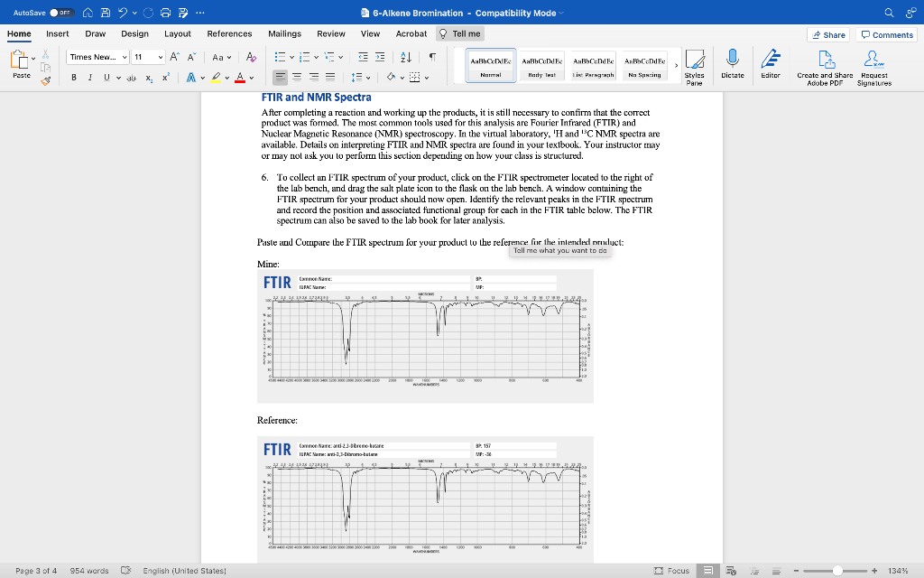
Task: Click the Share button
Action: (x=828, y=35)
